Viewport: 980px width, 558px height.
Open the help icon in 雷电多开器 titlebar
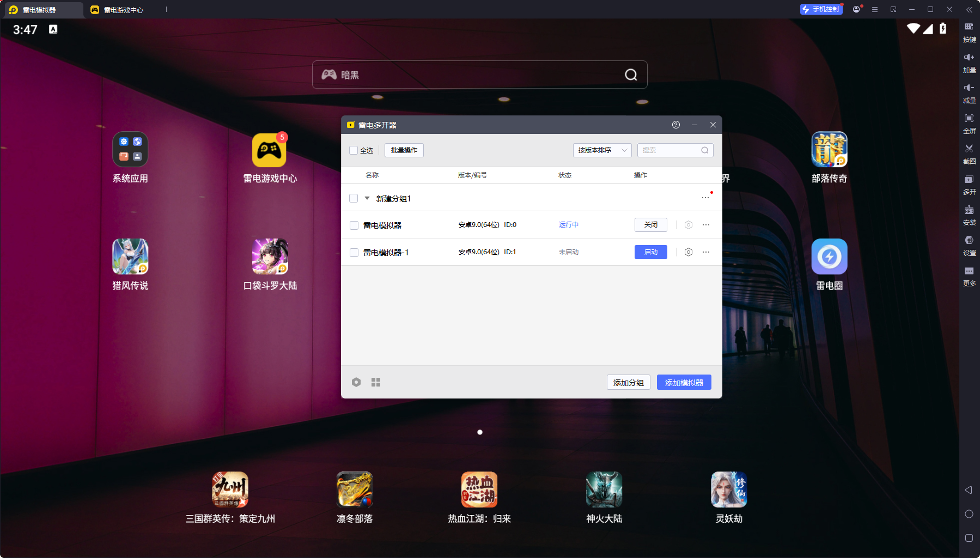tap(676, 125)
